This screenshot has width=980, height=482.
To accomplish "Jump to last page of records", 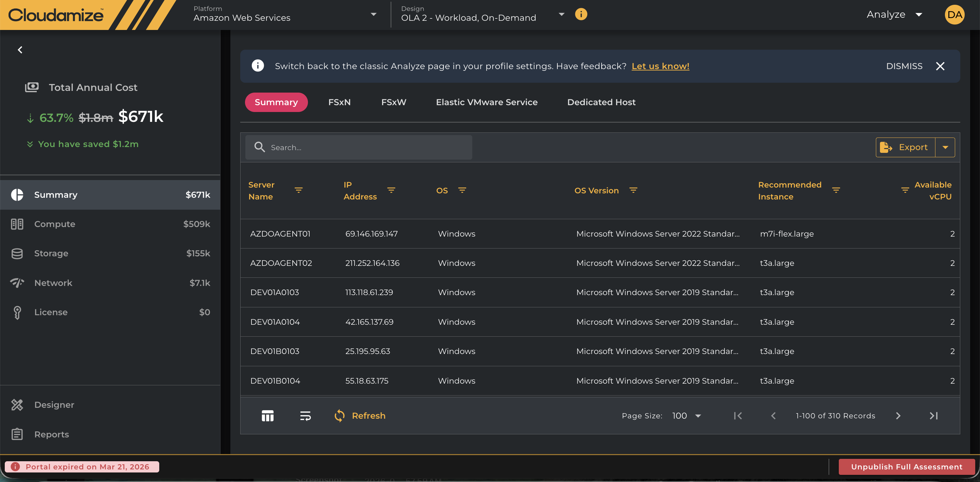I will (x=934, y=416).
